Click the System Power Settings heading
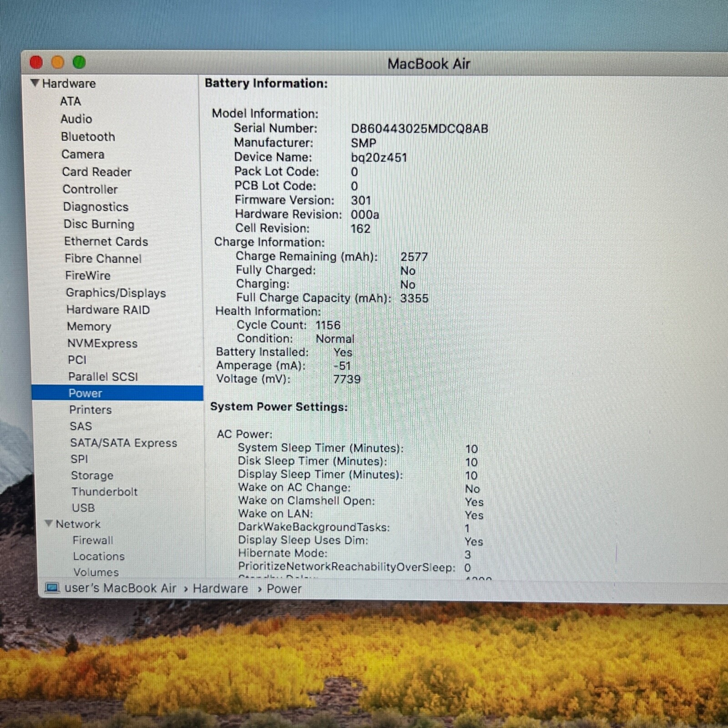The height and width of the screenshot is (728, 728). click(279, 407)
